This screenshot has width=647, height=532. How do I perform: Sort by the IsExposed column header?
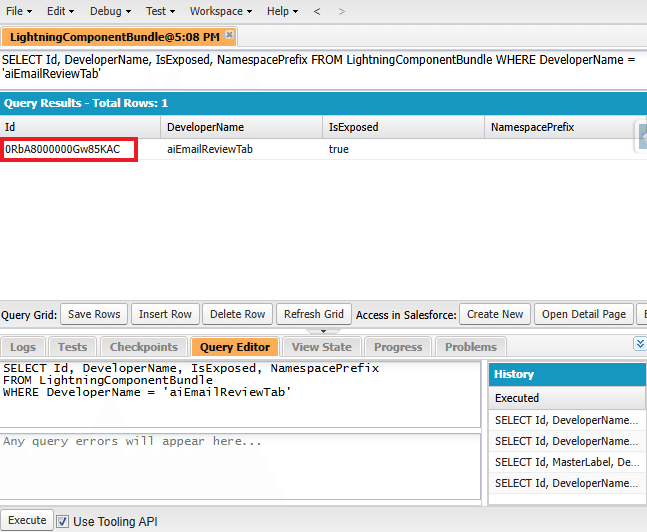point(403,127)
